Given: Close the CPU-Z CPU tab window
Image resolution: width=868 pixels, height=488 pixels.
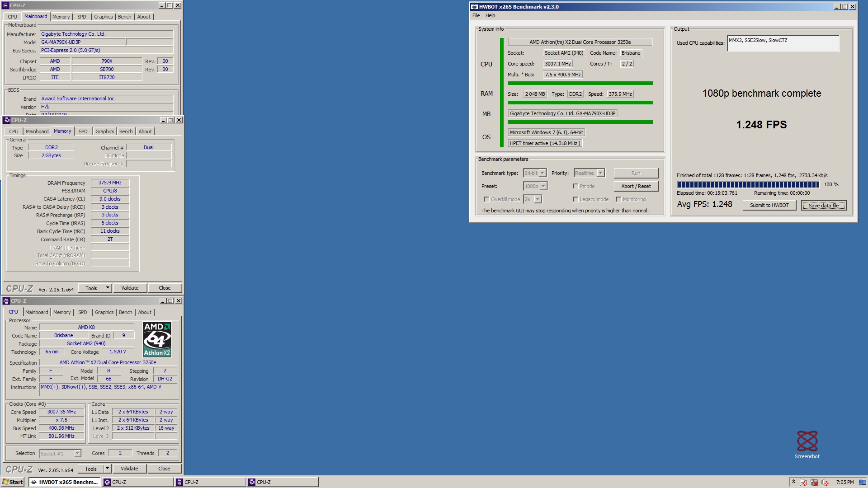Looking at the screenshot, I should [179, 301].
